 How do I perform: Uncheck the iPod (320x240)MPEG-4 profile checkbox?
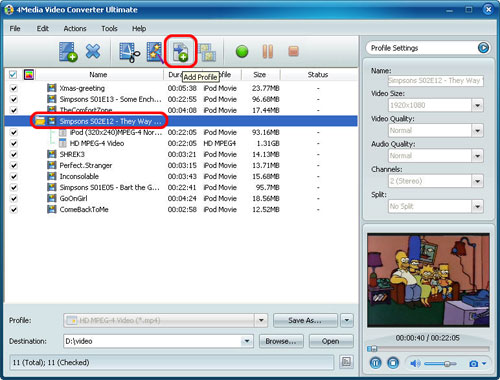[x=14, y=132]
